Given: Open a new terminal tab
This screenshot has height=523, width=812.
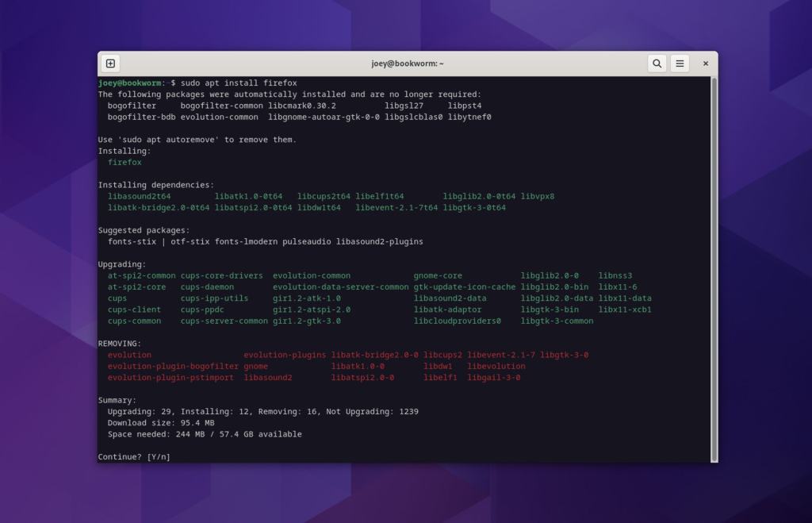Looking at the screenshot, I should click(110, 63).
